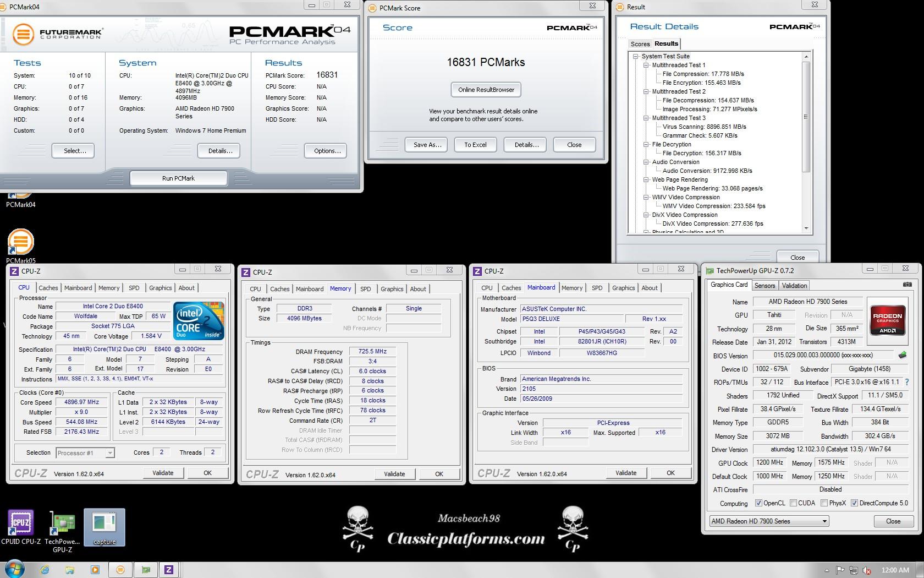This screenshot has height=578, width=924.
Task: Switch to the Validation tab in GPU-Z
Action: tap(794, 286)
